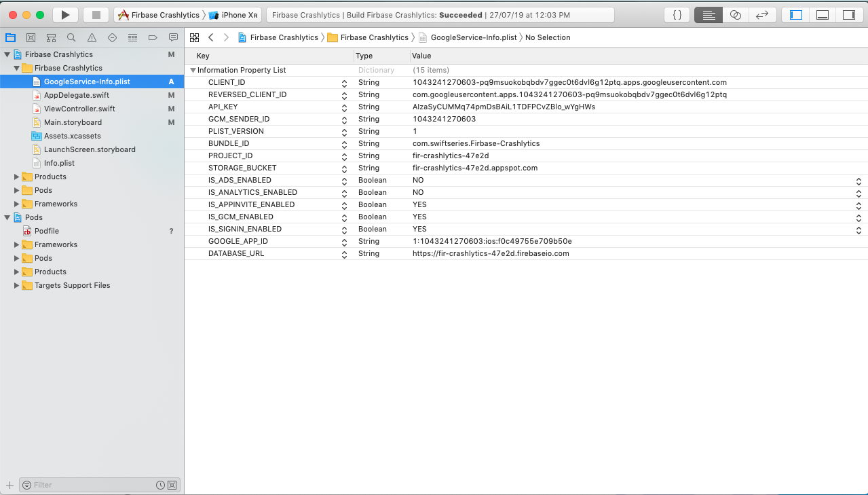Open the Version editor
This screenshot has width=868, height=495.
[x=762, y=15]
